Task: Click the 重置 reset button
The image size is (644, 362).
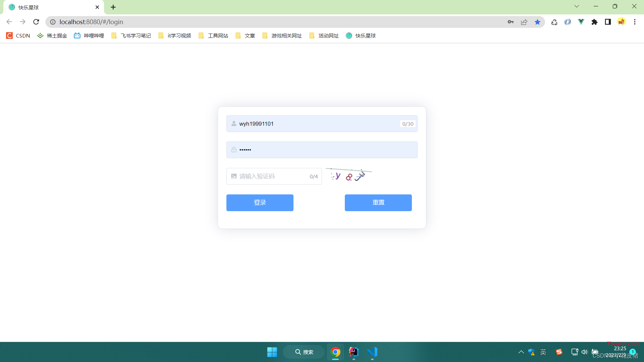Action: coord(378,203)
